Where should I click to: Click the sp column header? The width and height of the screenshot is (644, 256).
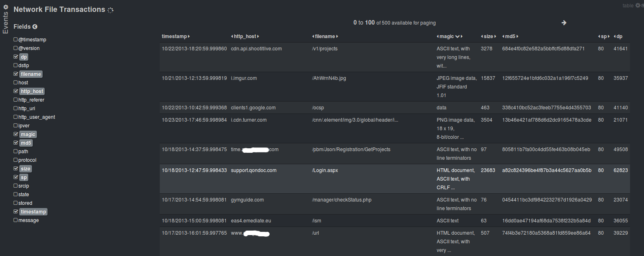point(604,36)
